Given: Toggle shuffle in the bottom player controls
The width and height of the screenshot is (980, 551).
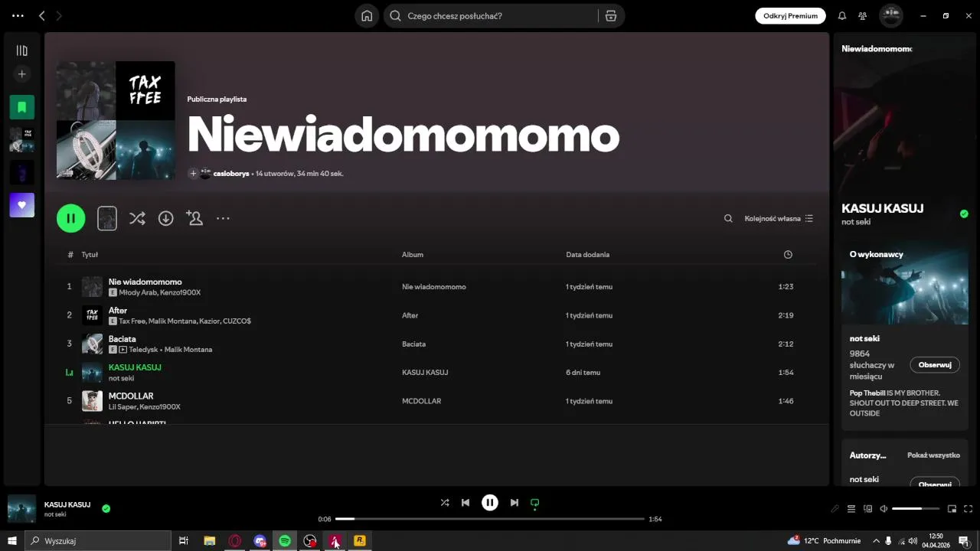Looking at the screenshot, I should [x=445, y=503].
